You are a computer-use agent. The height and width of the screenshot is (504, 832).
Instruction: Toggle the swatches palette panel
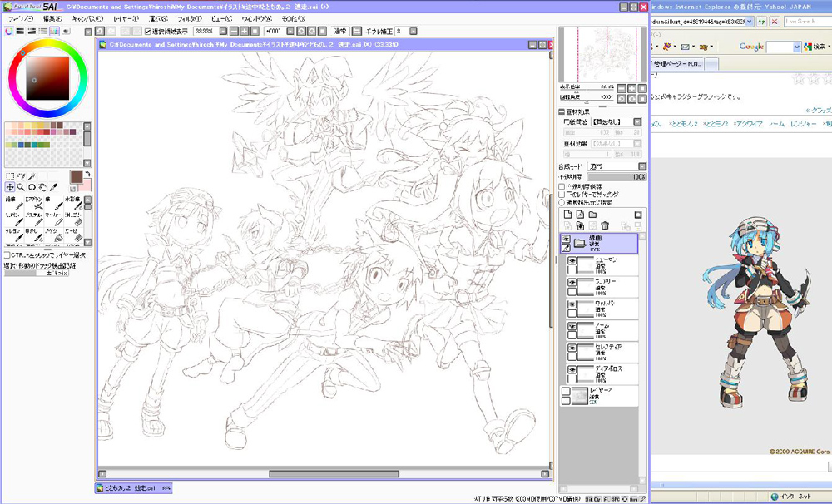(54, 32)
